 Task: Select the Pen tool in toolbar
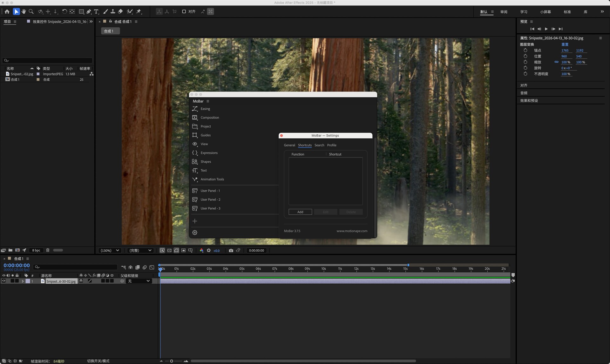tap(89, 11)
